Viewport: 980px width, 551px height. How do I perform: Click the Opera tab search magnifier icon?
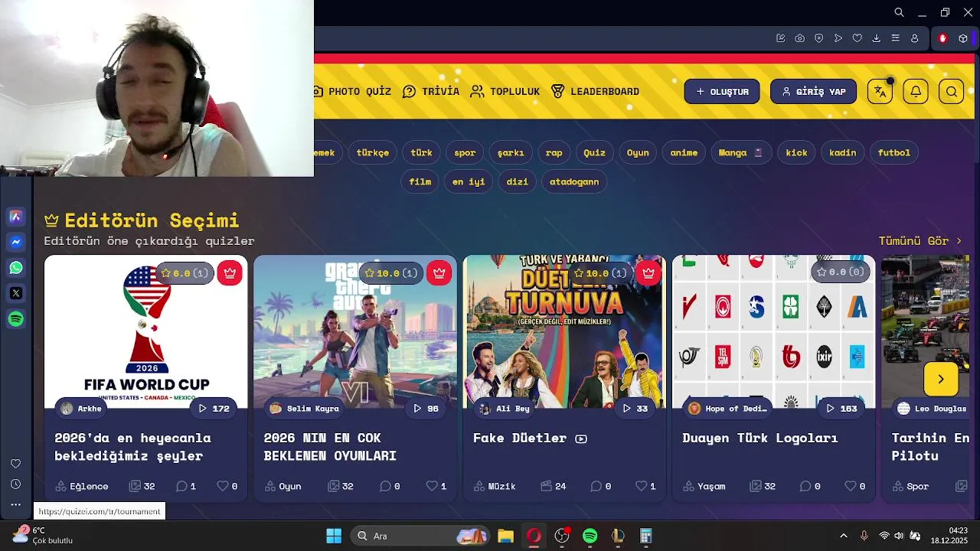(x=900, y=12)
